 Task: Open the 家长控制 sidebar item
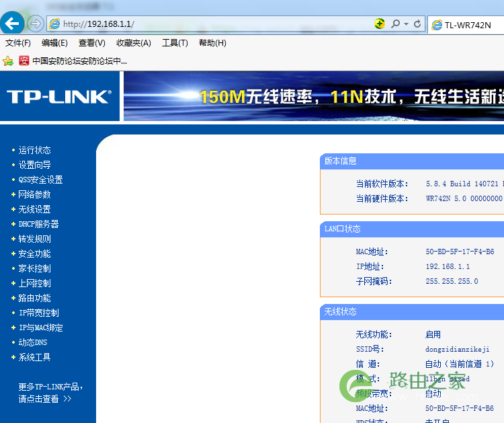pyautogui.click(x=34, y=268)
